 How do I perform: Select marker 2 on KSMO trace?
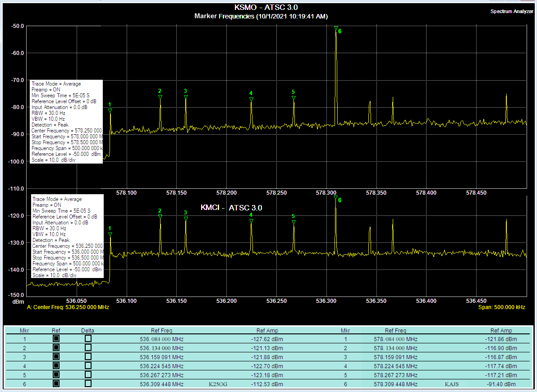pyautogui.click(x=160, y=97)
